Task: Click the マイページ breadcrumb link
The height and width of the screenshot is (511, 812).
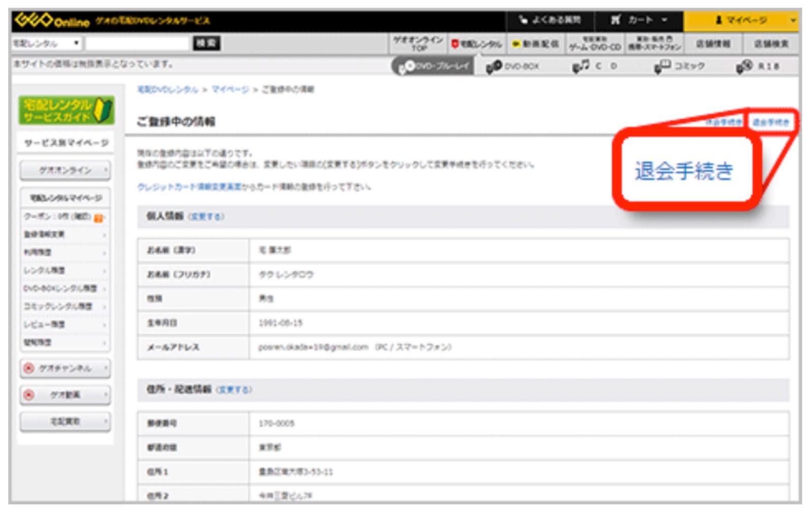Action: point(230,89)
